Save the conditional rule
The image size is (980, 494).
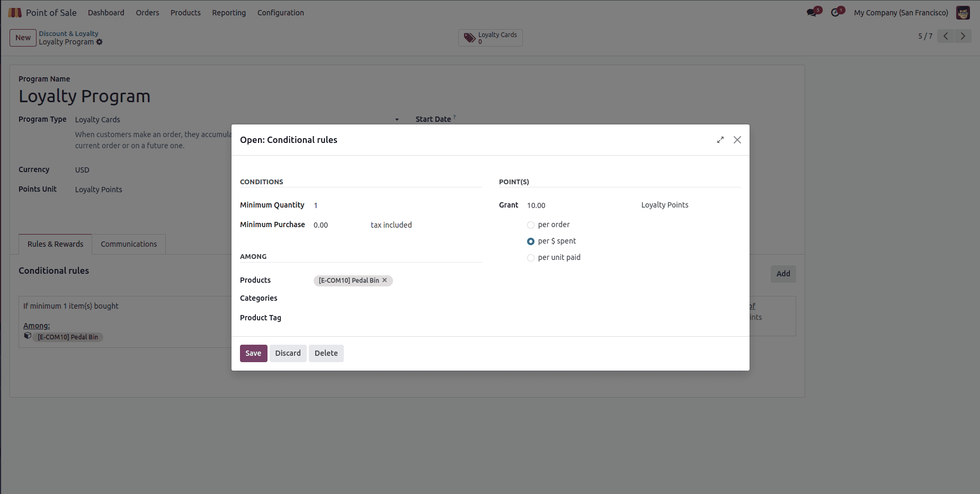point(253,353)
